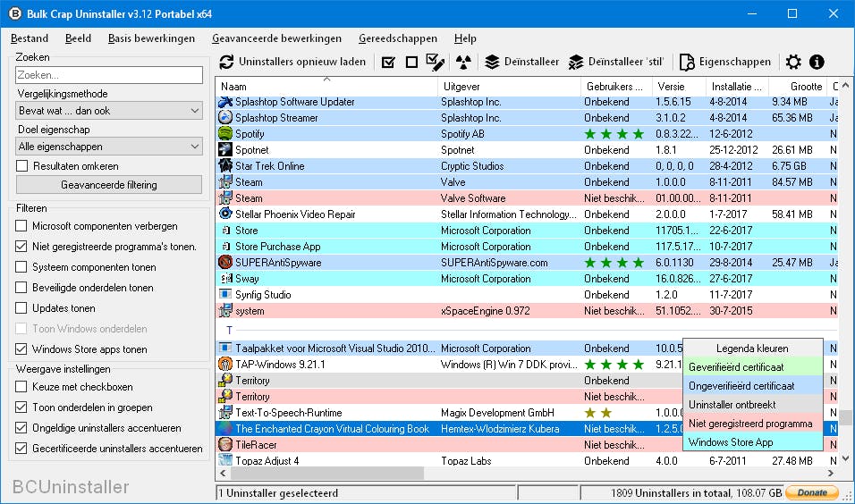This screenshot has height=504, width=855.
Task: Enable the Resultaten omkeren checkbox
Action: coord(23,166)
